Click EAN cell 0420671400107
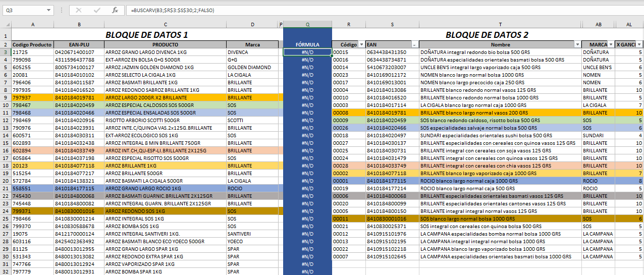Viewport: 644px width, 275px height. 79,52
